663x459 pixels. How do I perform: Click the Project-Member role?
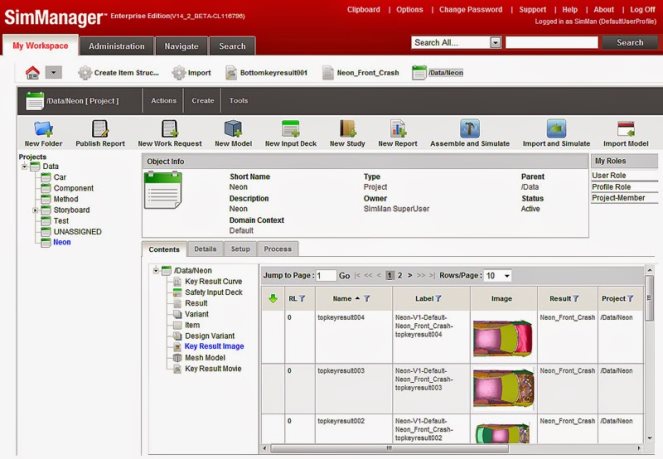pyautogui.click(x=618, y=198)
